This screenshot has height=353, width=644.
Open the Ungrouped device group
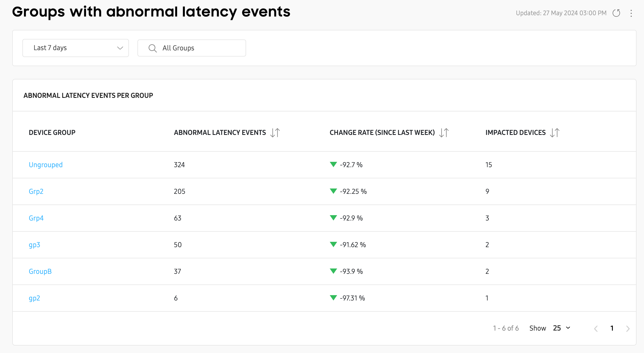click(46, 165)
